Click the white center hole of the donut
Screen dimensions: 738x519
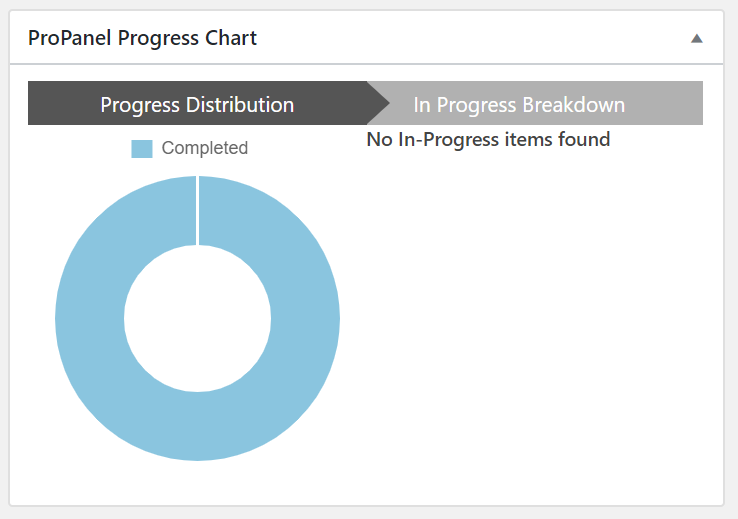pyautogui.click(x=198, y=319)
